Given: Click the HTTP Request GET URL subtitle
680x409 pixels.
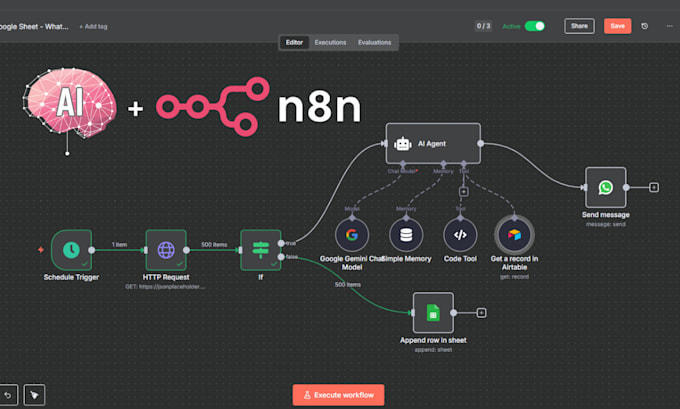Looking at the screenshot, I should point(166,286).
